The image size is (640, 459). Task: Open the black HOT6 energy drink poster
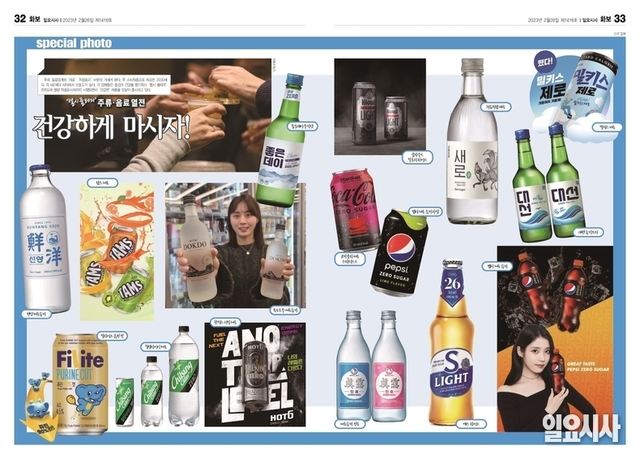click(x=255, y=374)
